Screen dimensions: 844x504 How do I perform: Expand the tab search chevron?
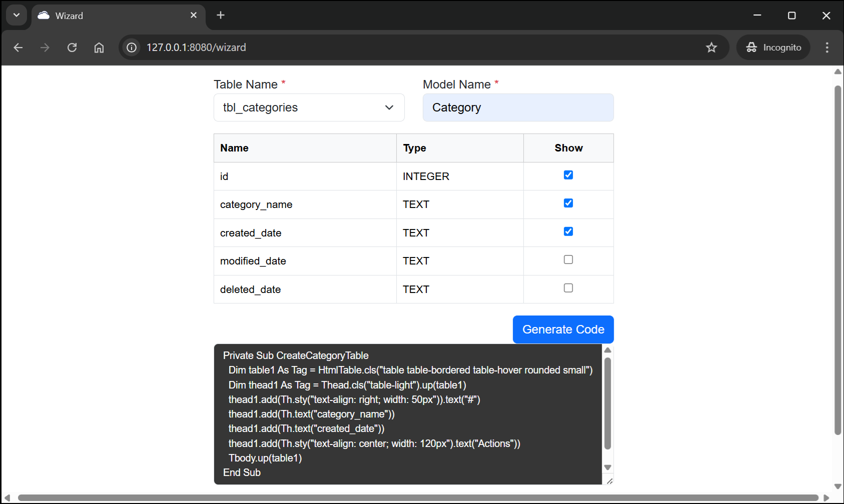[x=17, y=15]
